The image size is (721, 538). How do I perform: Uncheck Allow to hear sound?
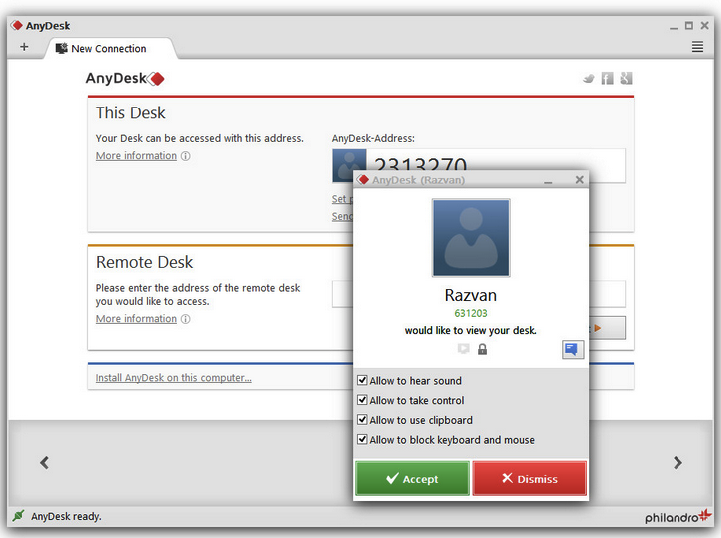click(362, 380)
